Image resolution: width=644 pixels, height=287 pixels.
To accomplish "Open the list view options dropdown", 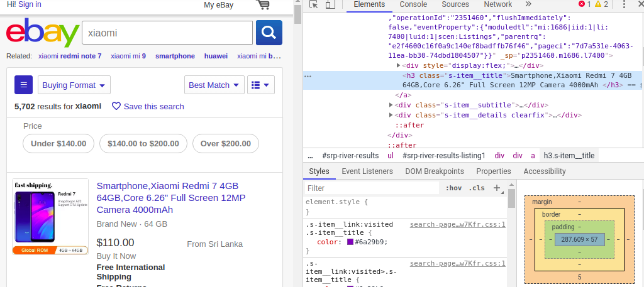I will pyautogui.click(x=261, y=85).
